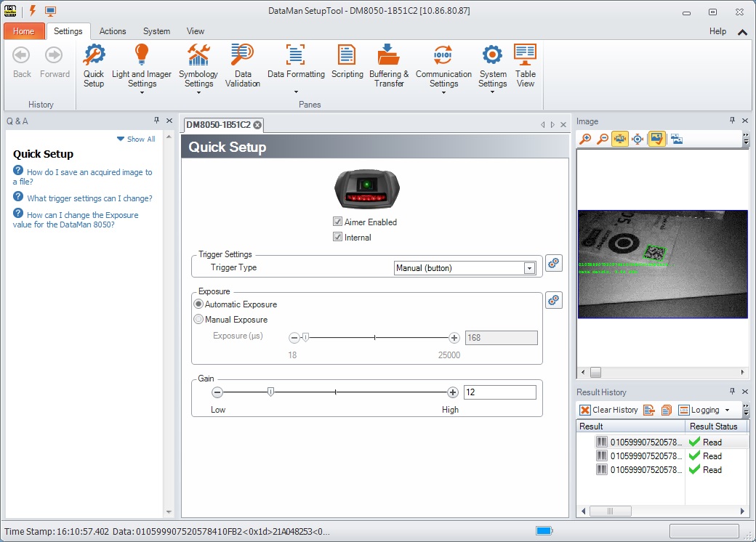Click the exposure settings gear icon

[554, 300]
